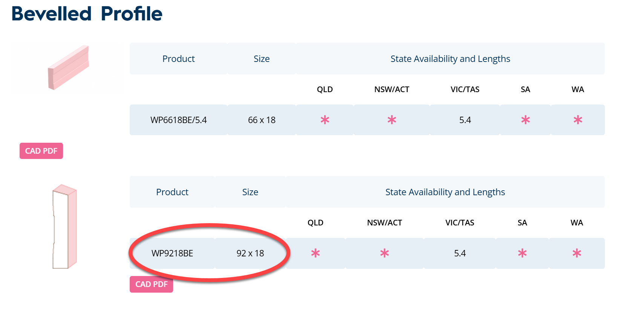This screenshot has width=644, height=310.
Task: Click the tall WP9218BE profile illustration
Action: 64,227
